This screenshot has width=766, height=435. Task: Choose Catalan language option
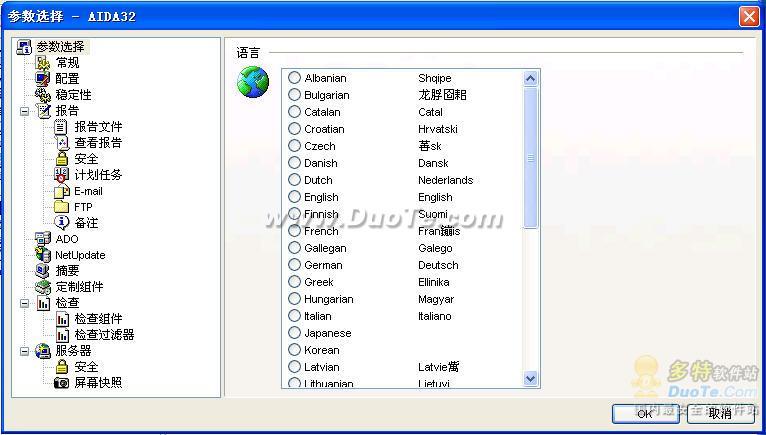(x=294, y=111)
